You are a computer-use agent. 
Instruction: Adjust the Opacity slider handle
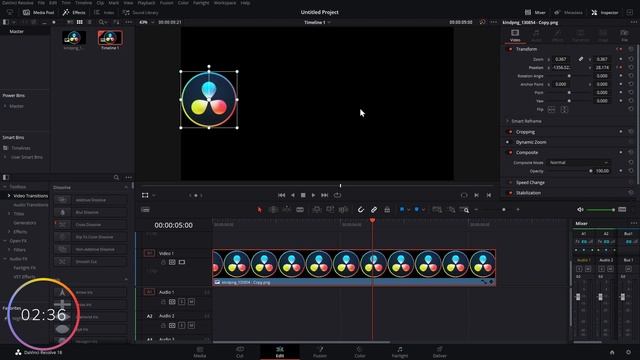pyautogui.click(x=591, y=171)
